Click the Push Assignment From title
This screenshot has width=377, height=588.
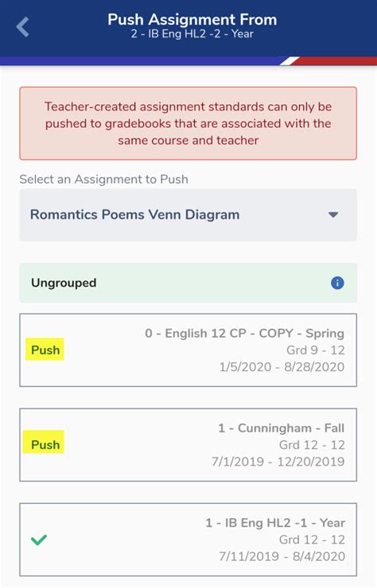(192, 20)
